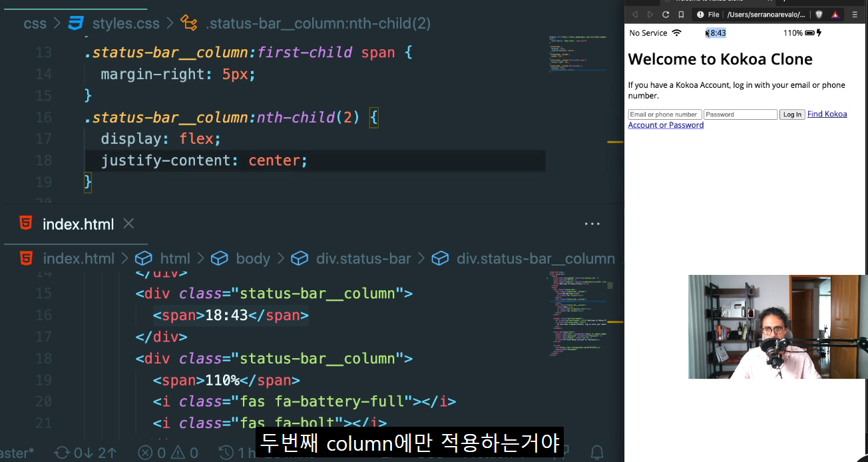Image resolution: width=868 pixels, height=462 pixels.
Task: Click the clock history icon in status bar
Action: click(226, 453)
